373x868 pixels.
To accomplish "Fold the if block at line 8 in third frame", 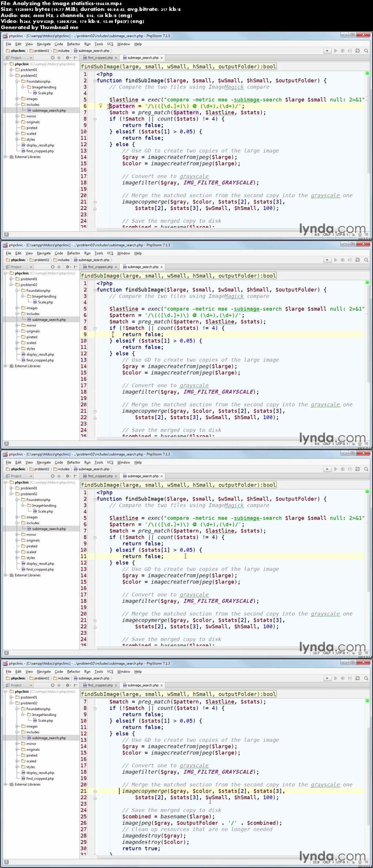I will click(x=95, y=537).
